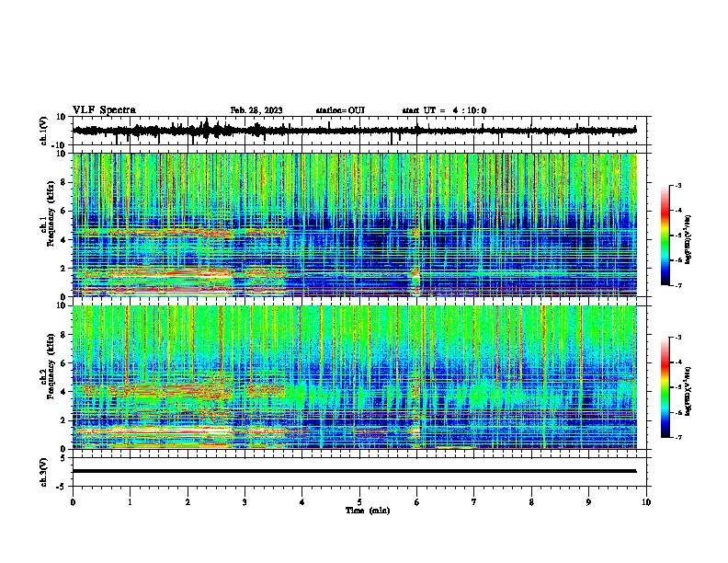The image size is (728, 563).
Task: Click inside the ch.1 spectrogram panel
Action: point(354,224)
